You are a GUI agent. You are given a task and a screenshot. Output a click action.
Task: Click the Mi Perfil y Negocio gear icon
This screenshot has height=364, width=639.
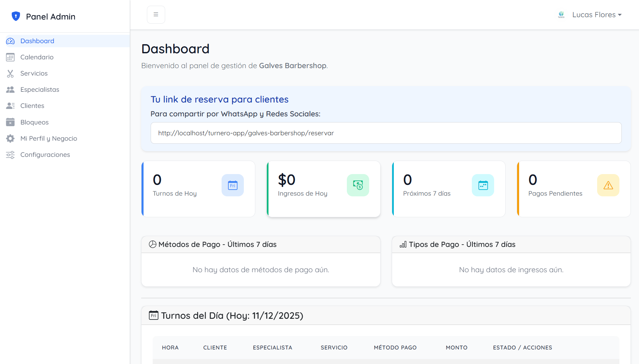pos(10,138)
